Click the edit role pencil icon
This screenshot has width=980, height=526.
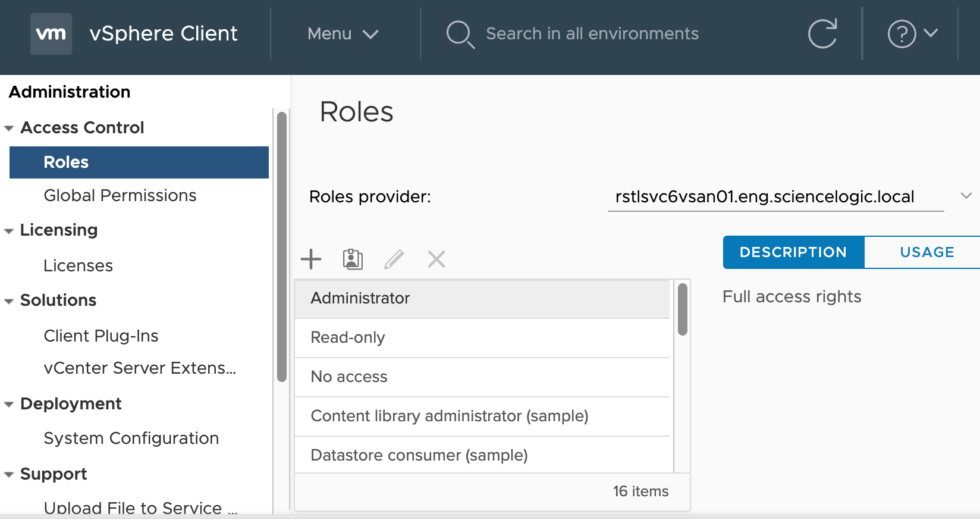point(394,259)
